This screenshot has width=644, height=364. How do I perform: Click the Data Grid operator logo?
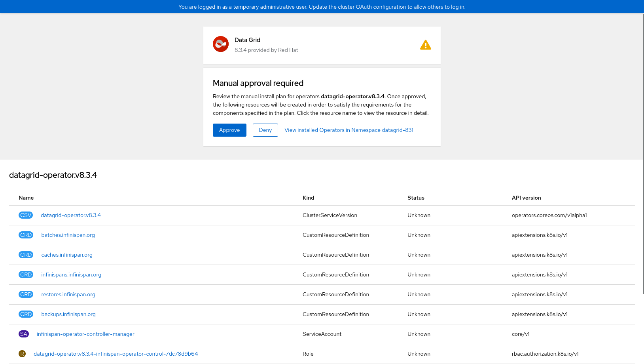pyautogui.click(x=221, y=44)
